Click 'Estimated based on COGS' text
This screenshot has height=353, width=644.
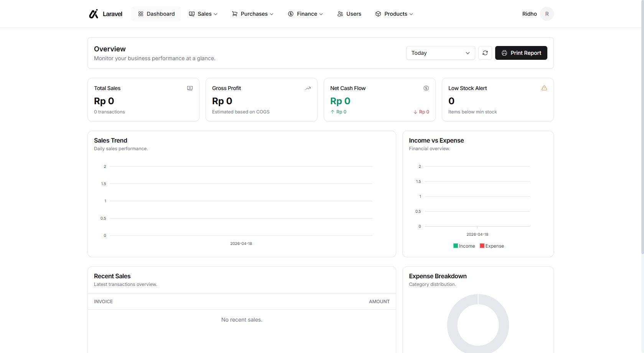pos(241,112)
